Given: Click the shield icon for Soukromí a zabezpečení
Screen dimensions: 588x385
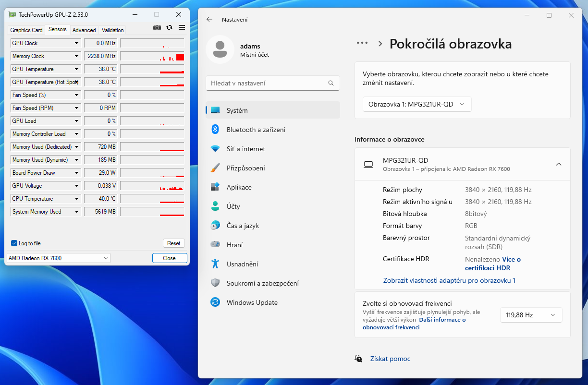Looking at the screenshot, I should click(x=215, y=283).
